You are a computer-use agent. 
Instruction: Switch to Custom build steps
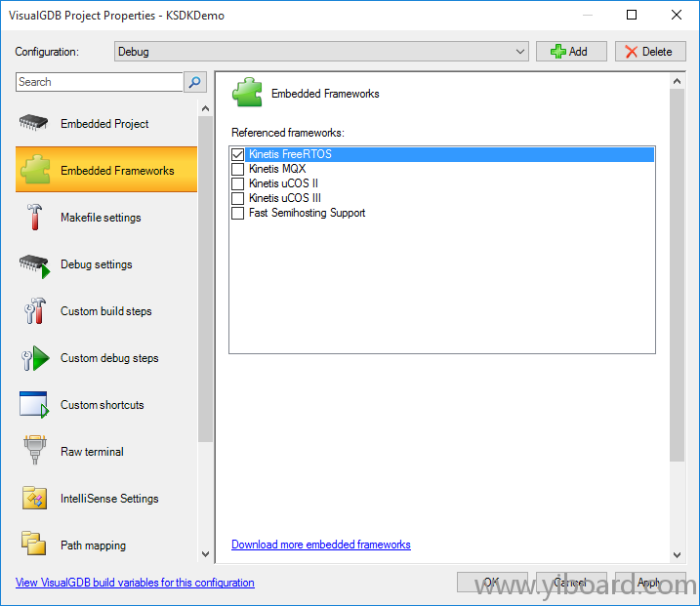[x=106, y=310]
